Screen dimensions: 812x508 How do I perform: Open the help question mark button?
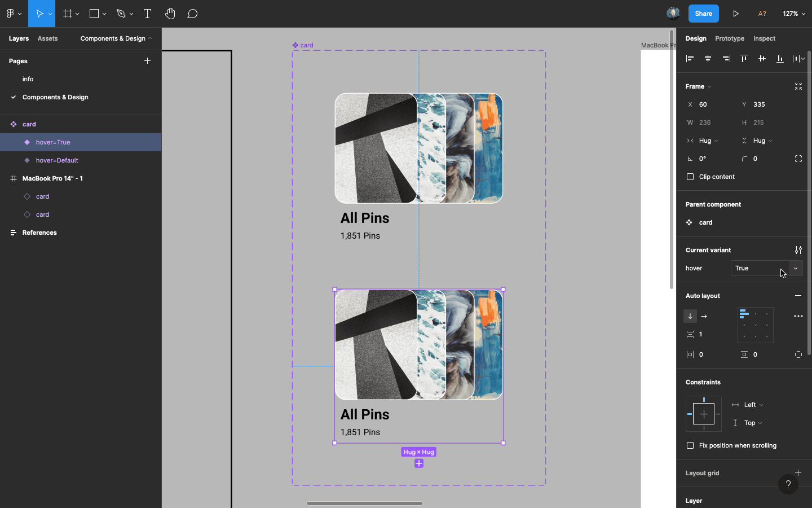tap(788, 484)
